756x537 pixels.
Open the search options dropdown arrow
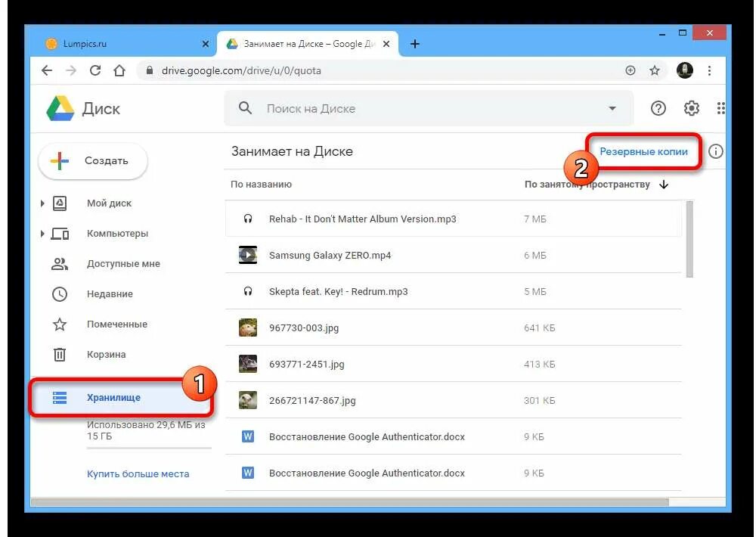(x=612, y=108)
